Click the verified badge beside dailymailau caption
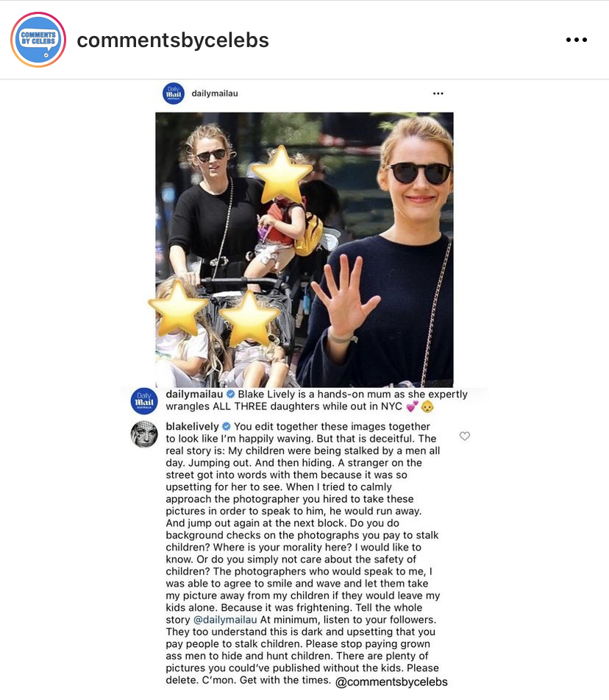Viewport: 609px width, 700px height. point(230,394)
